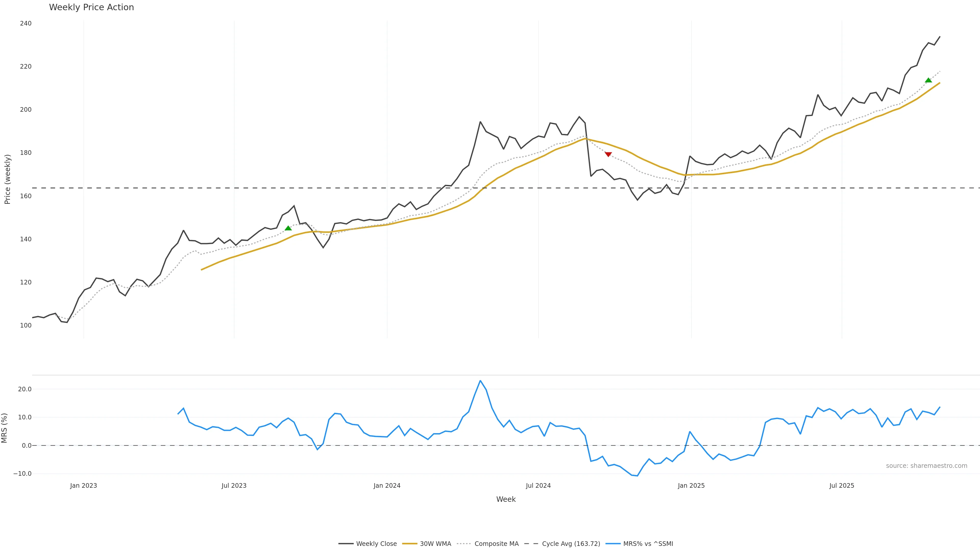Toggle the Weekly Close series in legend
This screenshot has height=551, width=980.
click(x=376, y=544)
